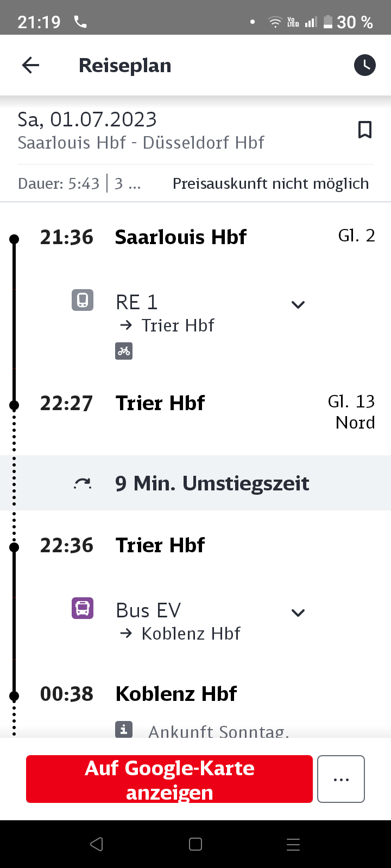Open Auf Google-Karte anzeigen

(x=168, y=778)
